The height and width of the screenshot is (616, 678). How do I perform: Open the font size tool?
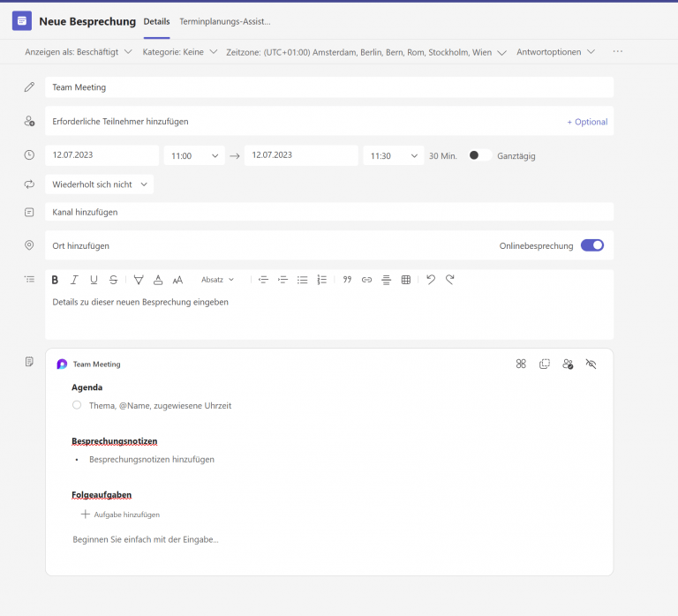(177, 280)
